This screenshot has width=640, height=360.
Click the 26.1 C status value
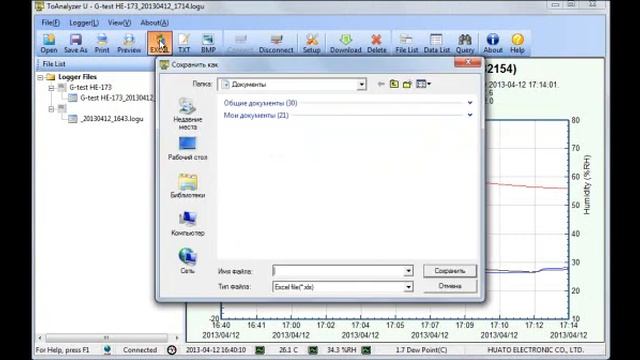(x=289, y=350)
